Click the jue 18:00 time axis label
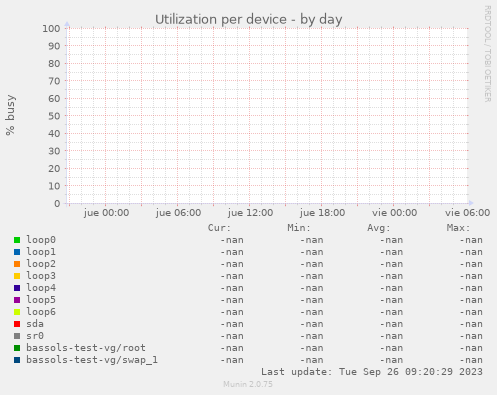497x395 pixels. (322, 213)
